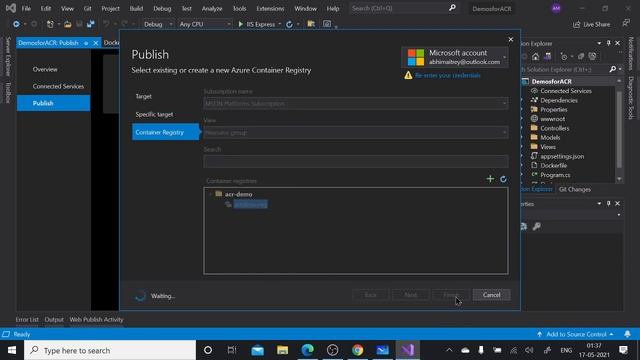Click the Finish button in Publish dialog
The width and height of the screenshot is (640, 360).
pos(451,295)
